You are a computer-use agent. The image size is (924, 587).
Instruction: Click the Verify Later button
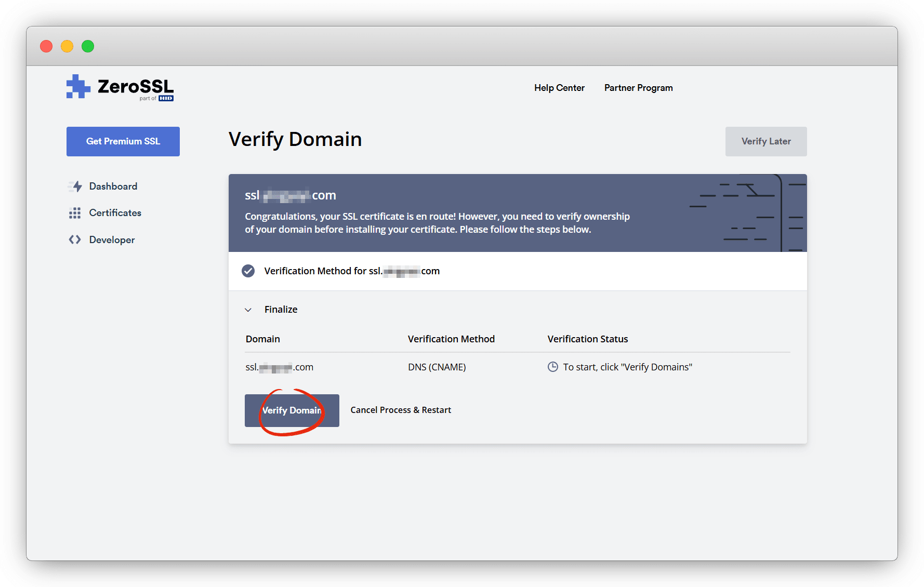tap(765, 141)
